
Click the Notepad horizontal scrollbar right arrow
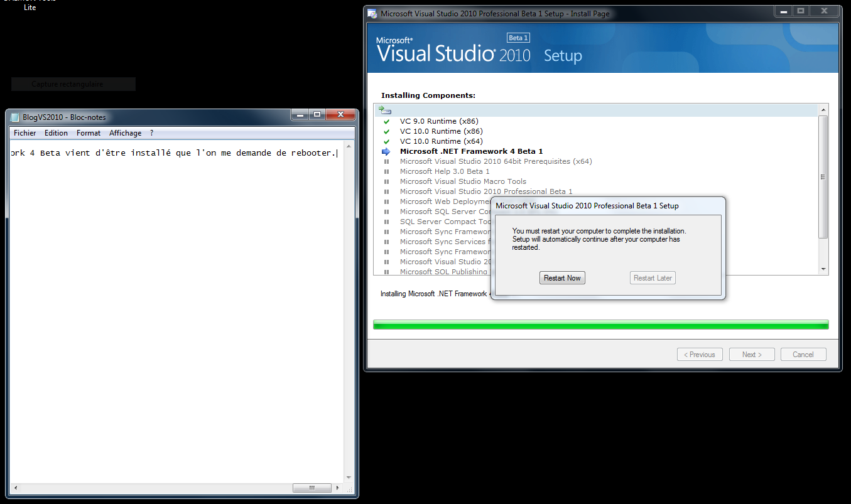click(x=339, y=488)
